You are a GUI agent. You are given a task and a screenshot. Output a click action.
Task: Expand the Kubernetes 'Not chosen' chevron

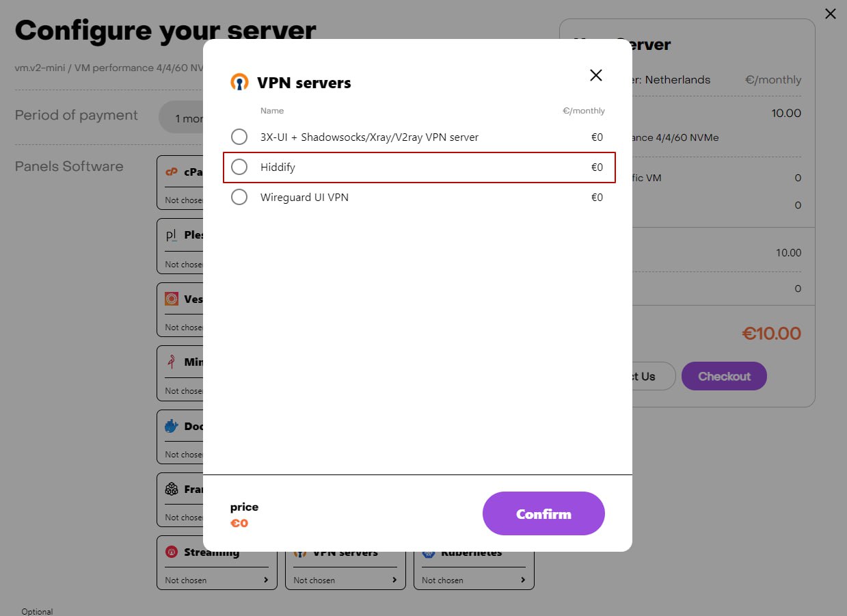(x=523, y=580)
